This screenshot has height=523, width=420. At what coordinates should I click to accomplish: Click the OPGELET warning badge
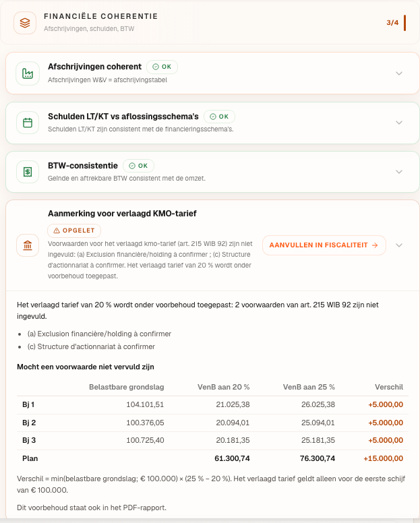(74, 230)
